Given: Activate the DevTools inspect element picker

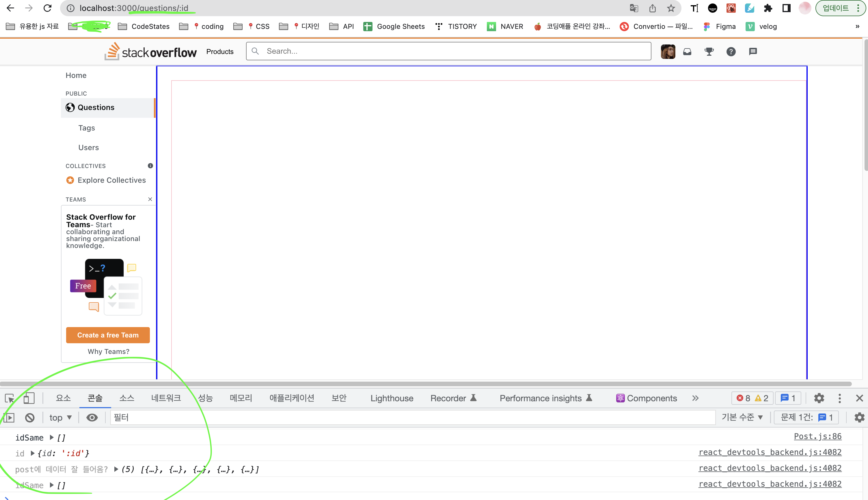Looking at the screenshot, I should [10, 398].
